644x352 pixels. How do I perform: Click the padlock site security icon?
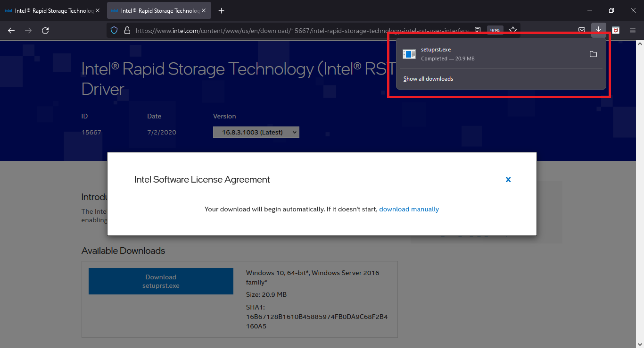pyautogui.click(x=127, y=30)
